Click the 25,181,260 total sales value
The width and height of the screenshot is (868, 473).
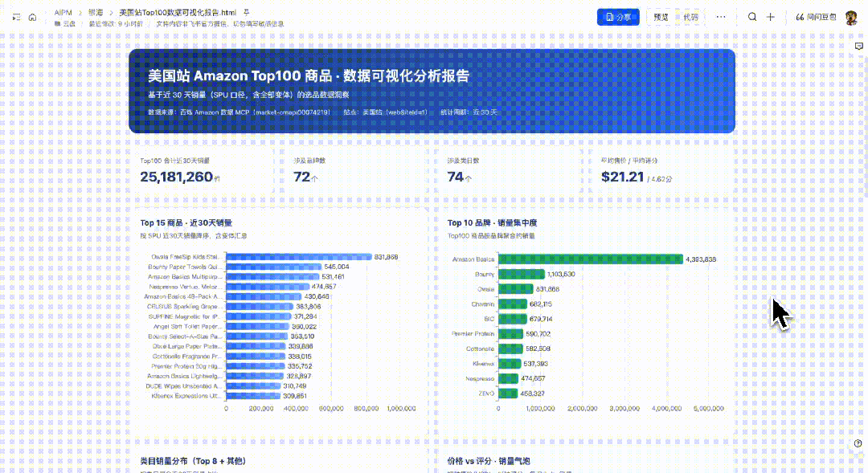click(x=177, y=177)
